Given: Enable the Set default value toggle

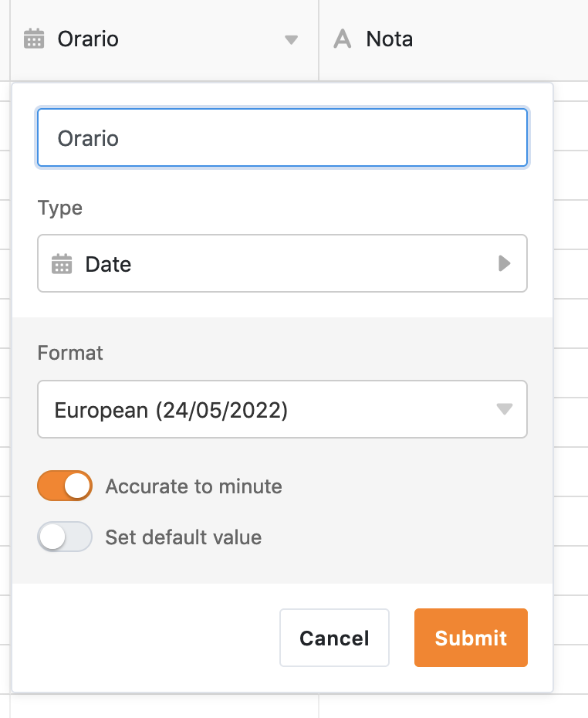Looking at the screenshot, I should [x=65, y=537].
